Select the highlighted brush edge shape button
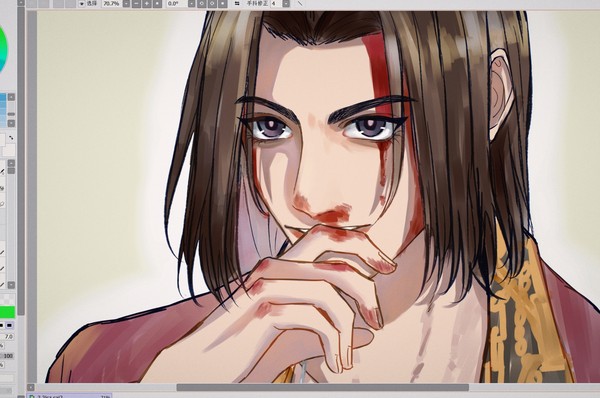Screen dimensions: 600x398 [10, 325]
